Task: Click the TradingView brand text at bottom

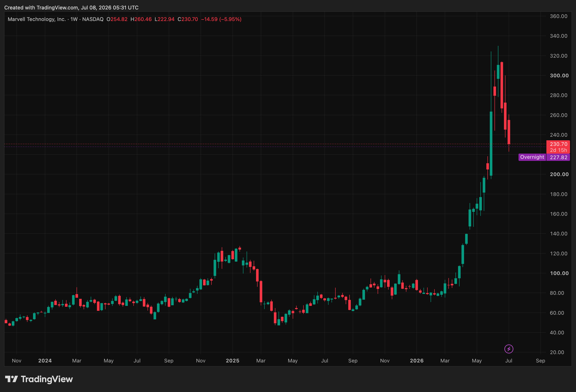Action: (x=47, y=379)
